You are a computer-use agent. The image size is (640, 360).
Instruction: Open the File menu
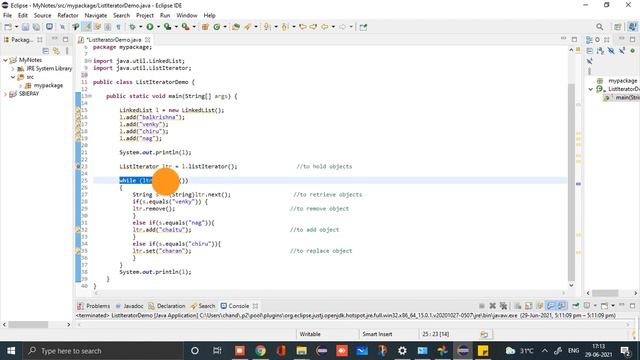pyautogui.click(x=7, y=16)
